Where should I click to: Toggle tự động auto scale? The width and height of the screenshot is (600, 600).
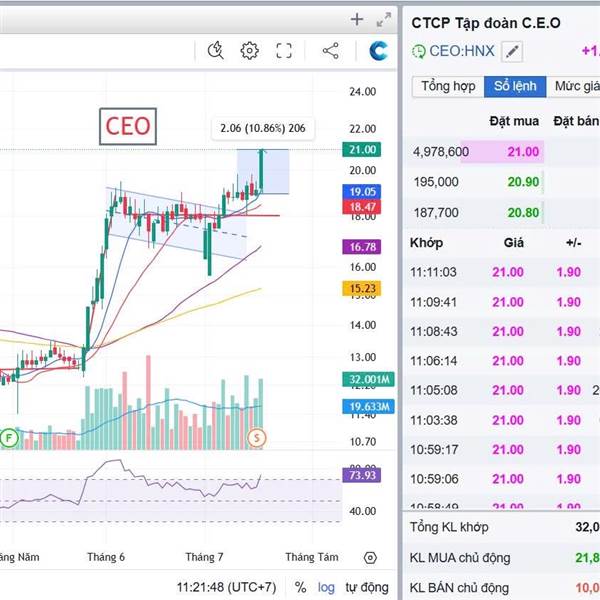coord(367,587)
